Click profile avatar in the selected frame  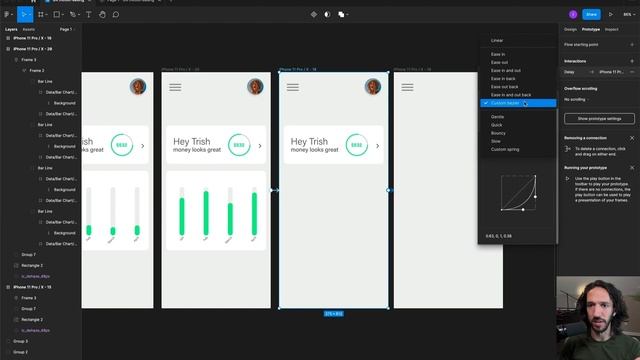tap(373, 87)
